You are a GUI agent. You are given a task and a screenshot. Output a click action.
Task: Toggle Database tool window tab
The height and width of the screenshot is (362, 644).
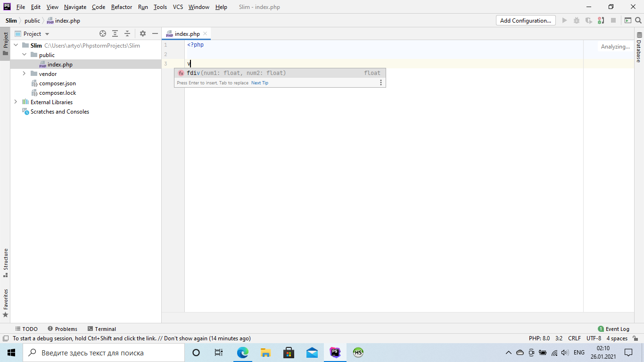639,47
